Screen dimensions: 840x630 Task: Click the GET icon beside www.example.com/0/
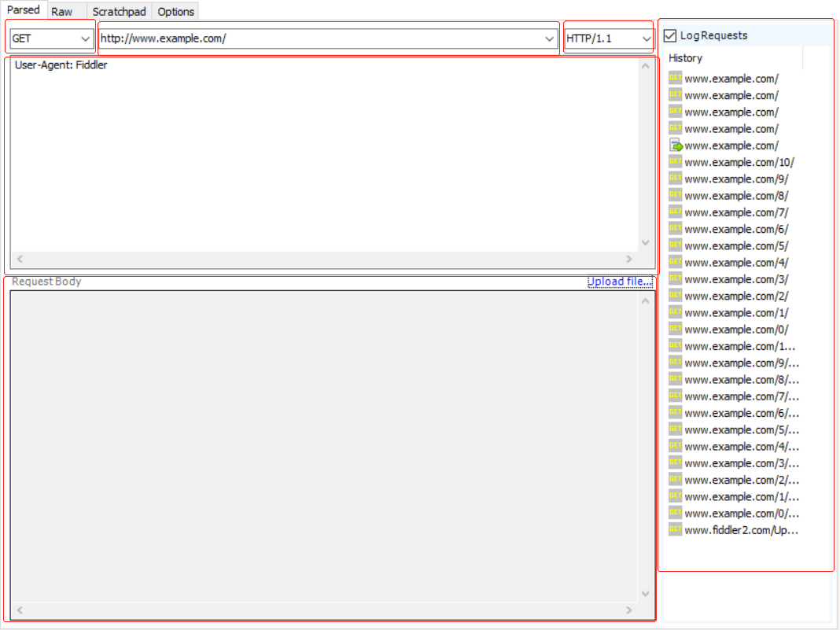(675, 330)
